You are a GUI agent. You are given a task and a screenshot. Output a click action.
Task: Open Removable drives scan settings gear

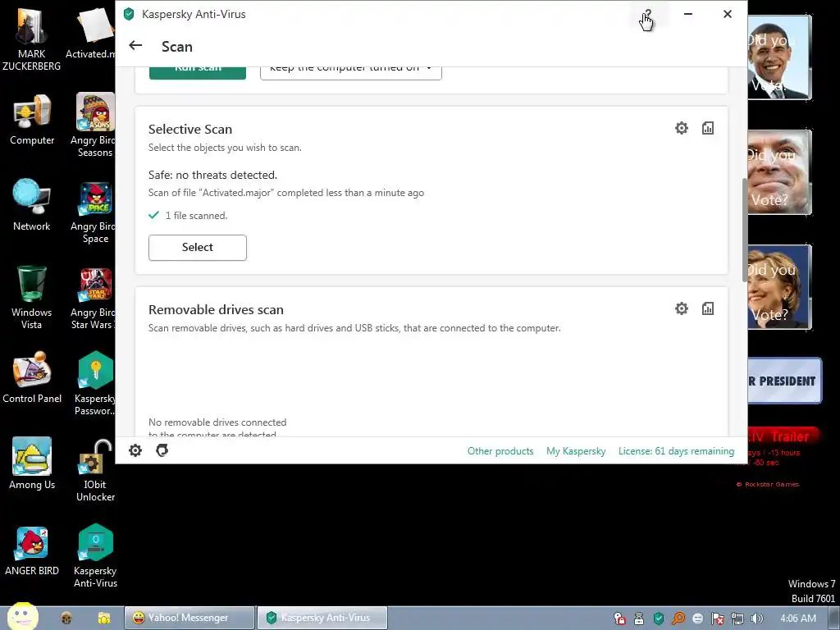(x=682, y=308)
